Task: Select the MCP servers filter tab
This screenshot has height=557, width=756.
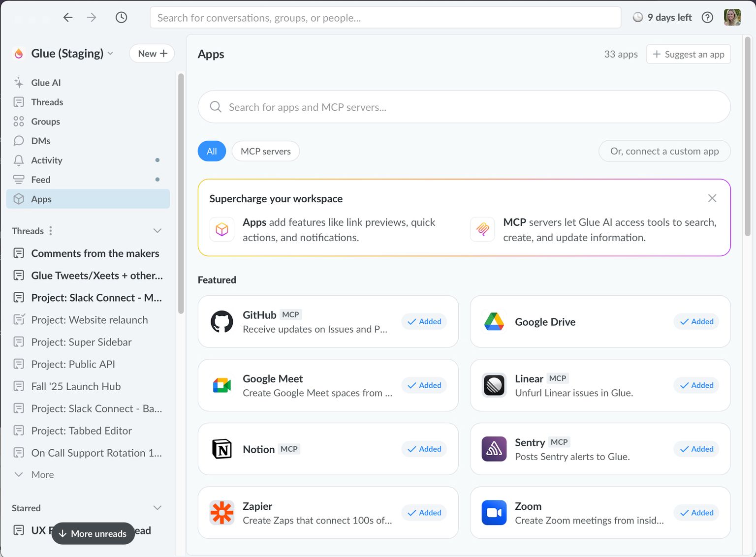Action: (x=266, y=151)
